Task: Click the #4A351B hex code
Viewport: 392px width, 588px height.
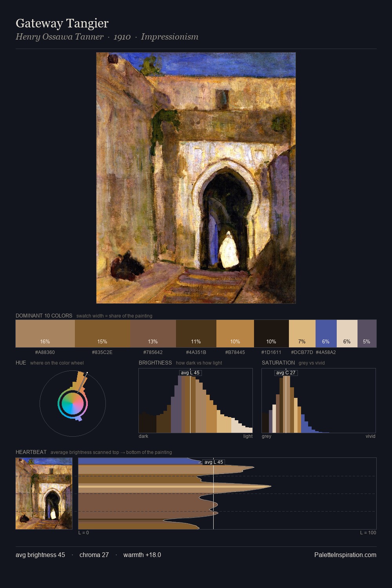Action: tap(196, 352)
